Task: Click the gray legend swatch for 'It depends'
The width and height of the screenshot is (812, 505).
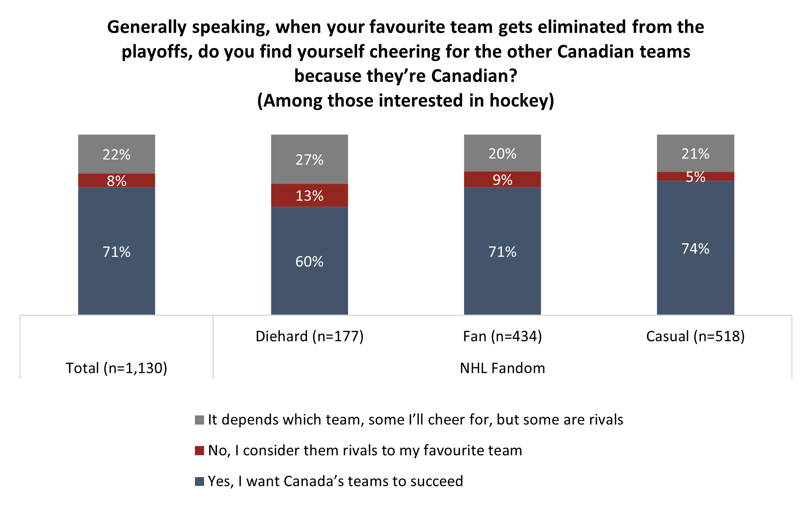Action: tap(199, 420)
